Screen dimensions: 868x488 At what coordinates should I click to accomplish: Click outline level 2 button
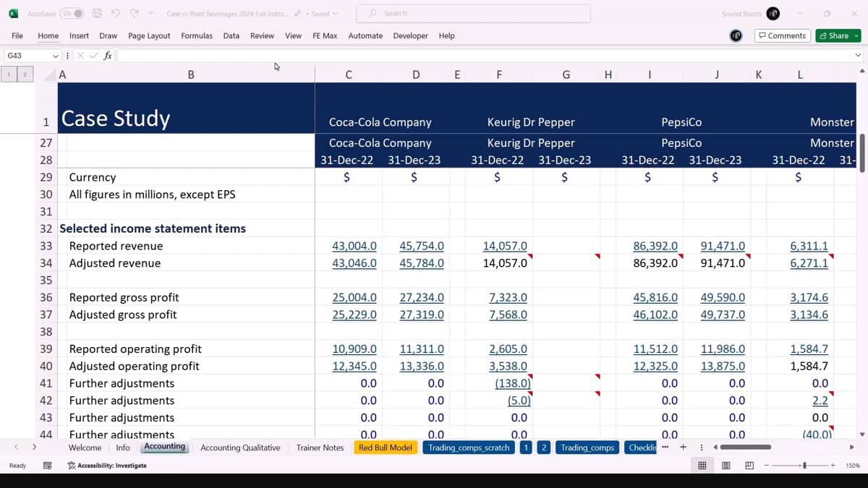click(x=25, y=74)
